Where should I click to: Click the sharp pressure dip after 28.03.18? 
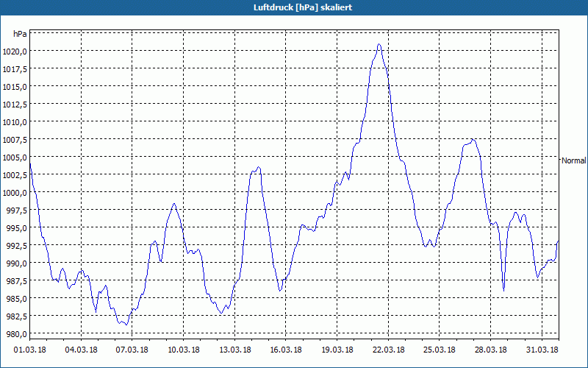503,290
